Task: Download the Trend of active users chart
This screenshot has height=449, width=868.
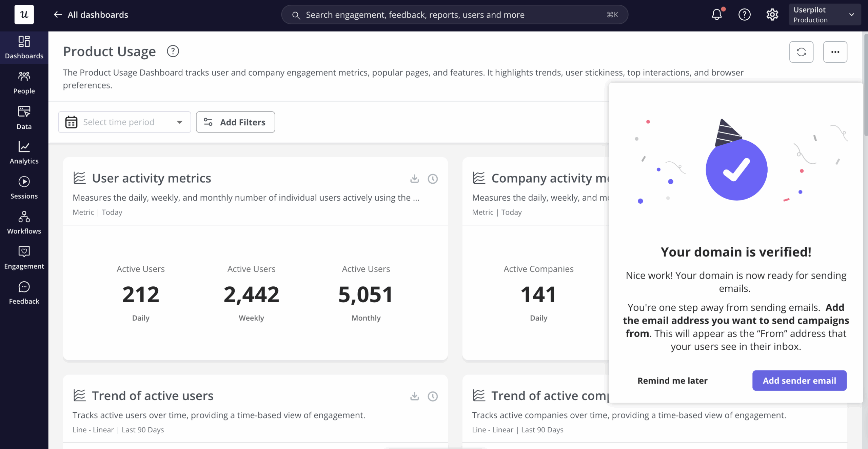Action: (414, 396)
